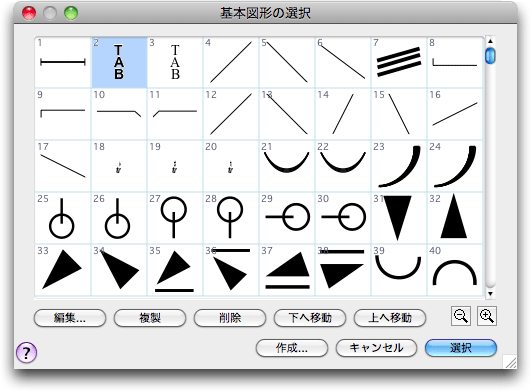Select shape 5 falling diagonal line

tap(287, 62)
